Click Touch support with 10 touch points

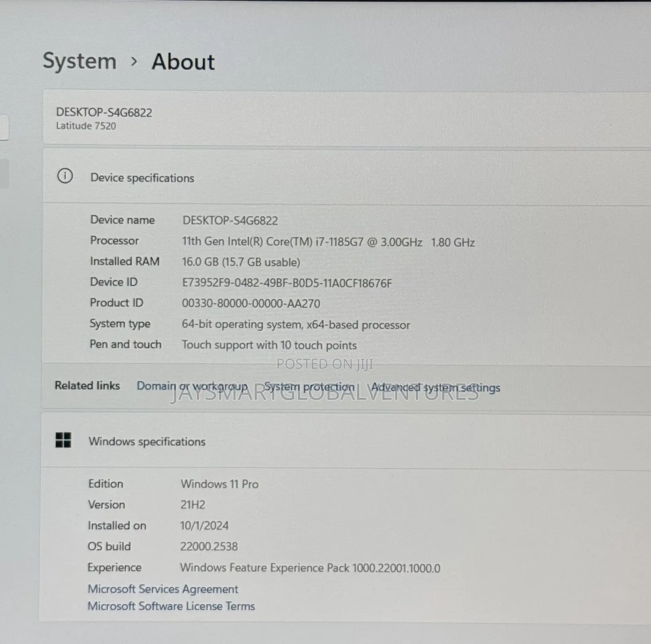(x=269, y=345)
